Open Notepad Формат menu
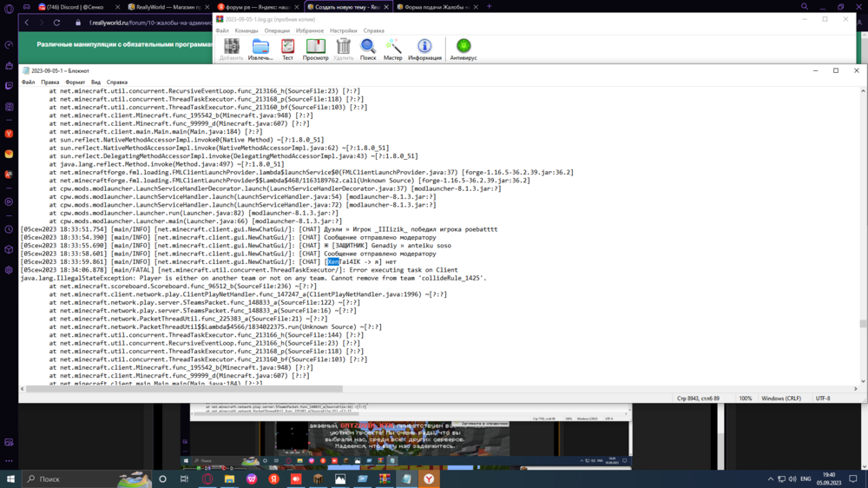Image resolution: width=868 pixels, height=488 pixels. click(76, 82)
